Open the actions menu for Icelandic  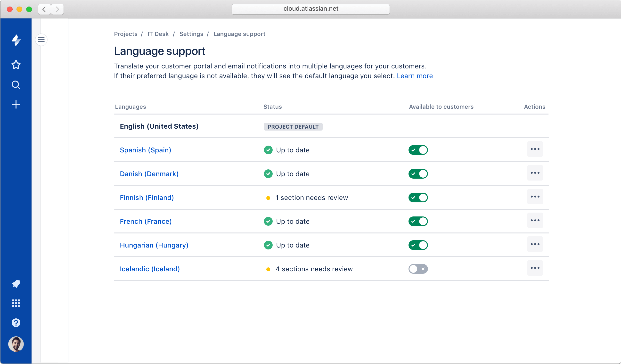coord(535,268)
